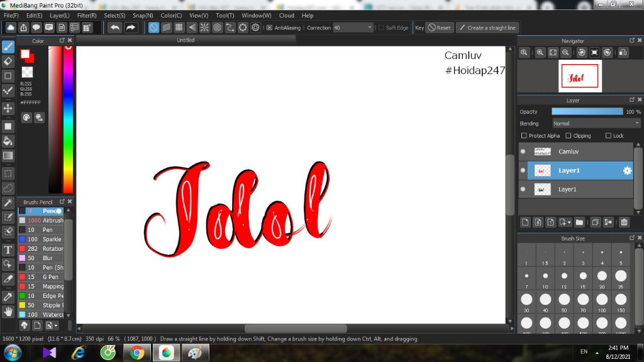Switch to the Untitled canvas tab
The width and height of the screenshot is (644, 362).
tap(186, 40)
